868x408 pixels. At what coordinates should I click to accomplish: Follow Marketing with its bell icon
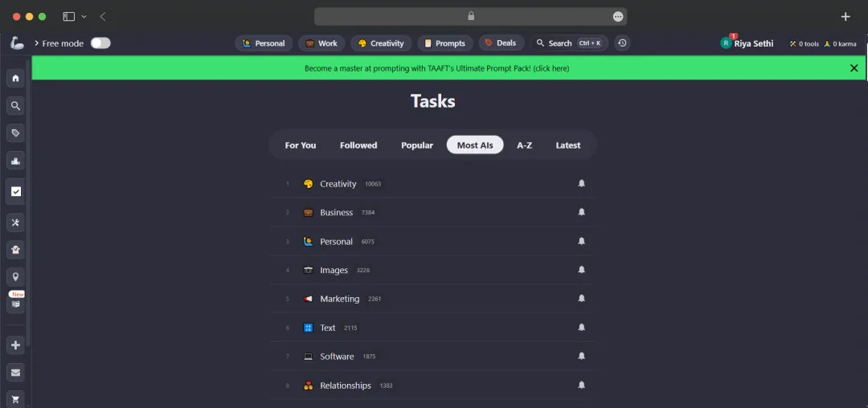(x=581, y=299)
